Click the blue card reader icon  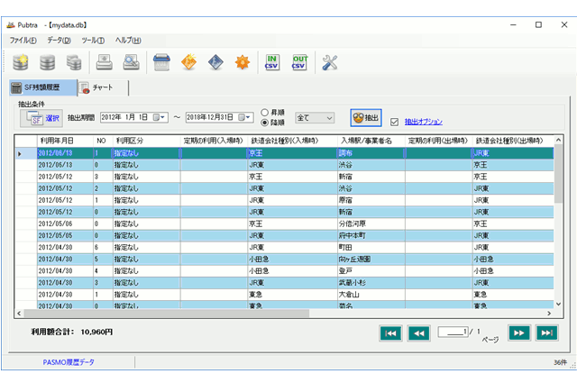point(161,62)
